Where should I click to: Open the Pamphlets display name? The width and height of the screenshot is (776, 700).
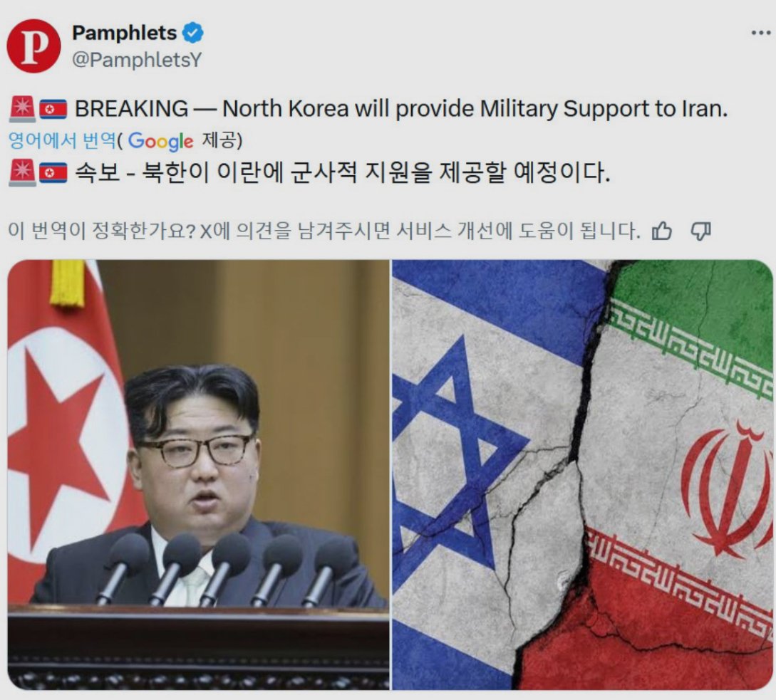124,33
